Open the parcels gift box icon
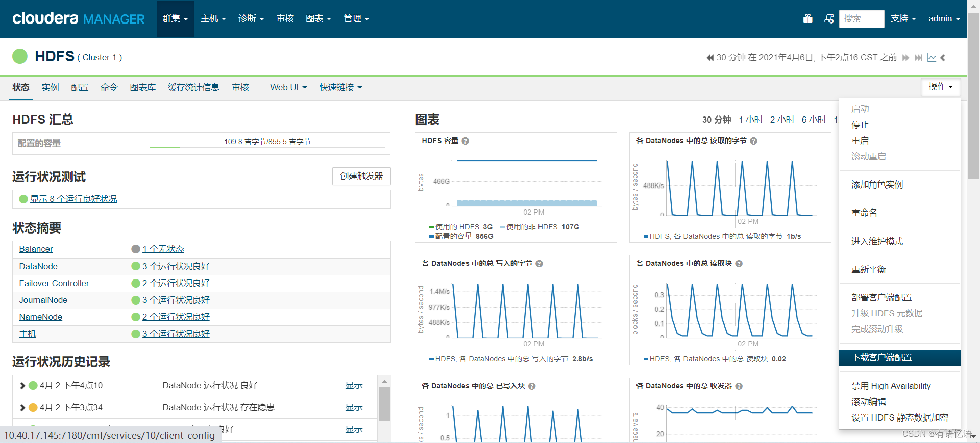This screenshot has width=980, height=443. click(x=807, y=18)
